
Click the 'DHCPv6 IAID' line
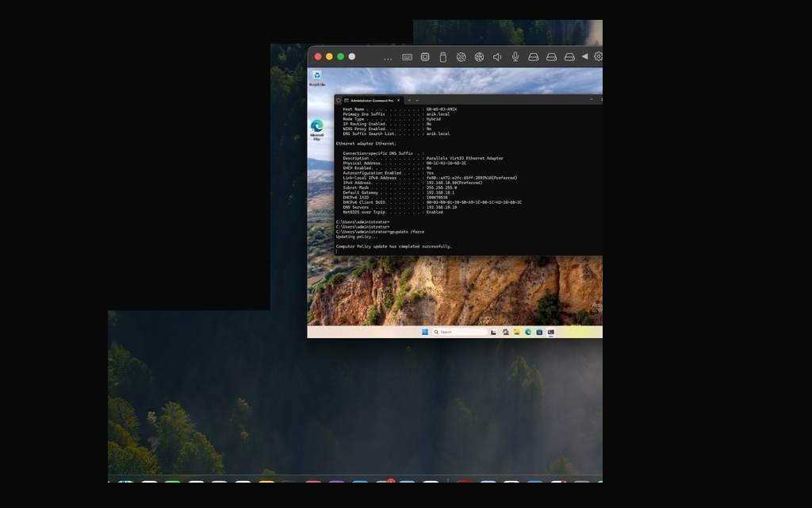(x=395, y=198)
